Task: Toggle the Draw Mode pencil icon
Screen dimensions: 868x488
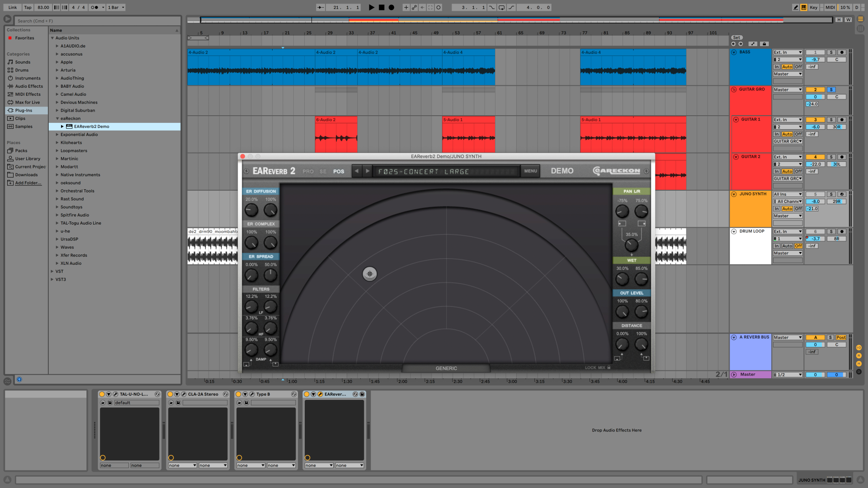Action: click(x=796, y=7)
